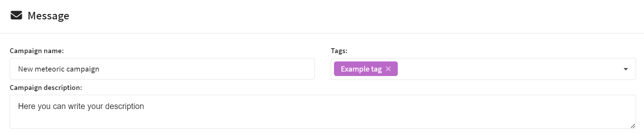Place cursor in 'New meteoric campaign' text
644x134 pixels.
coord(59,69)
